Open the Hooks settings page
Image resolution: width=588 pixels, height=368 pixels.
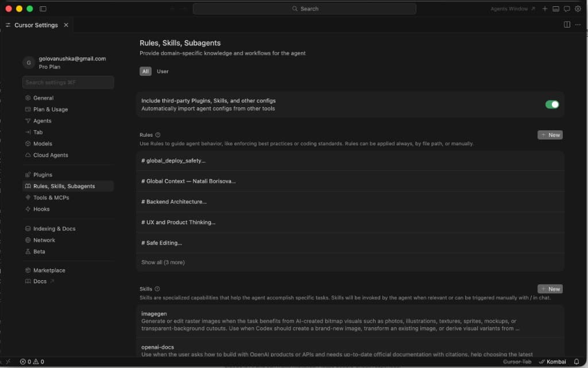click(x=41, y=209)
